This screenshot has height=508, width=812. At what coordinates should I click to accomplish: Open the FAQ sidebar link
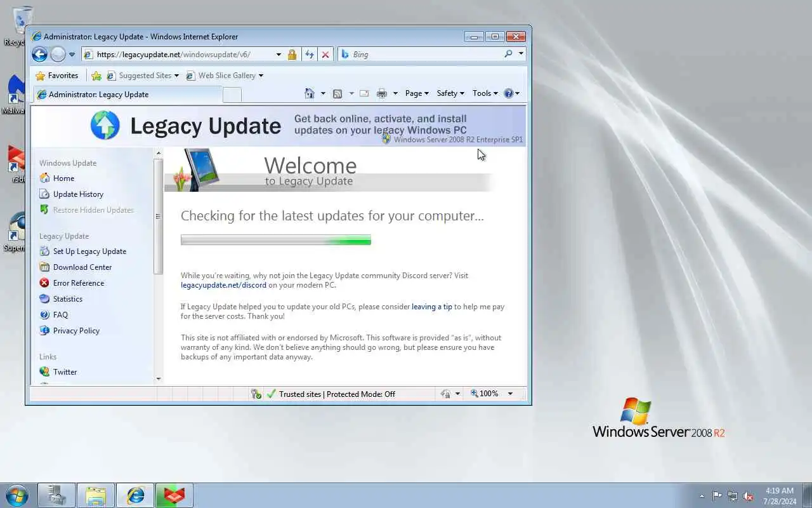60,315
